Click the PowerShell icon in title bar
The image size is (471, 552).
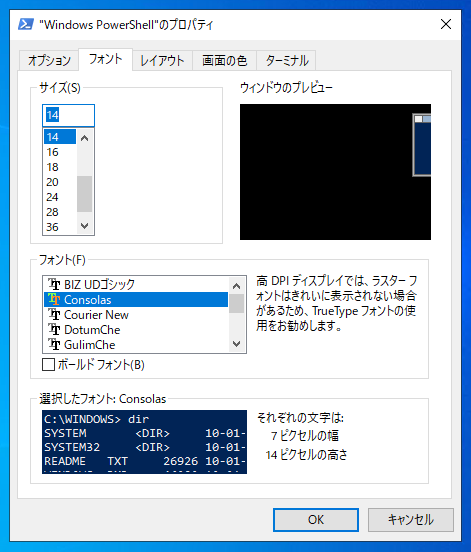pos(26,24)
